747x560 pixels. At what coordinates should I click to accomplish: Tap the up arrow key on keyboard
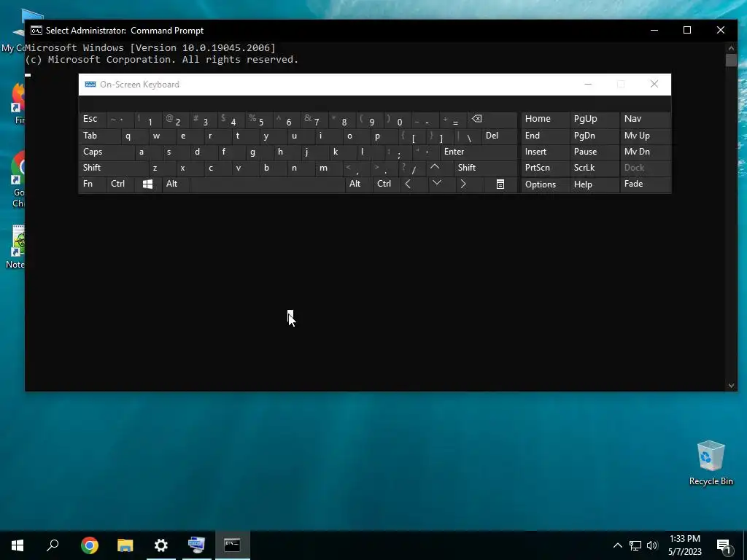(435, 168)
